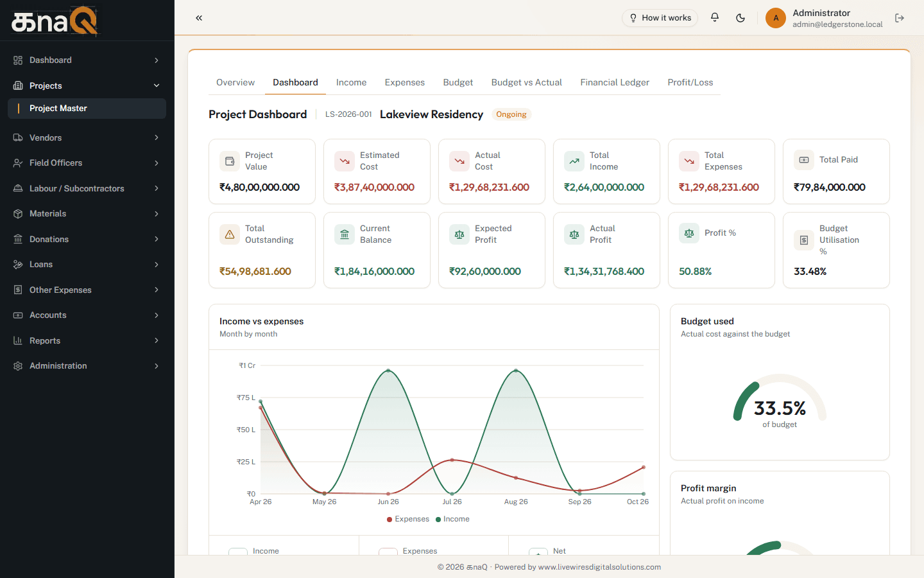This screenshot has width=924, height=578.
Task: Click the Ongoing status badge
Action: click(511, 114)
